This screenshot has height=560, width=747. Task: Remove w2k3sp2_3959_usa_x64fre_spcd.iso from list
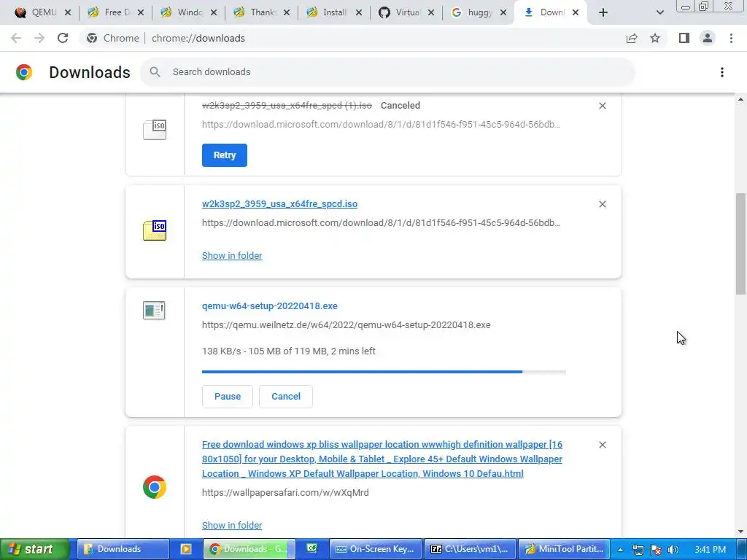pos(602,204)
